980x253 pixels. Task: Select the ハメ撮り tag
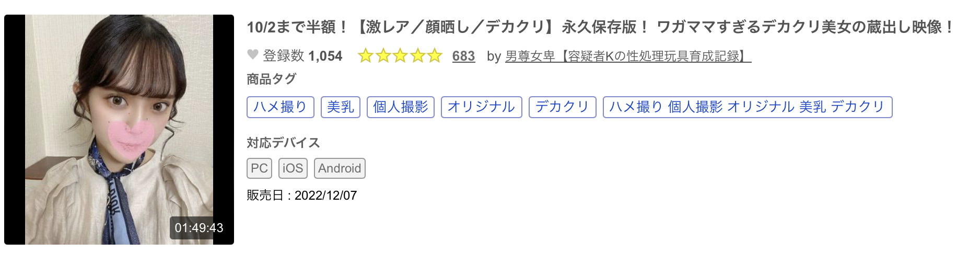280,107
